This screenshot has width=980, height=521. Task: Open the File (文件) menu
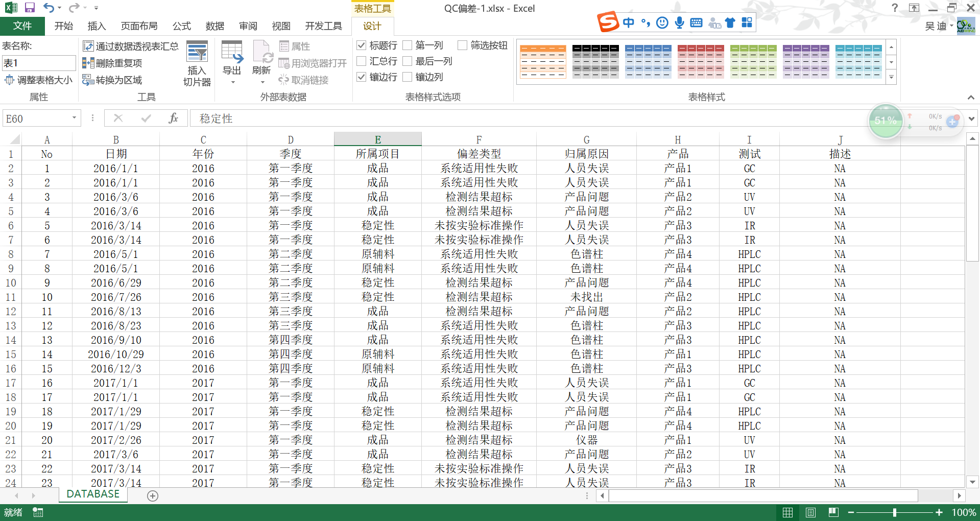point(22,26)
